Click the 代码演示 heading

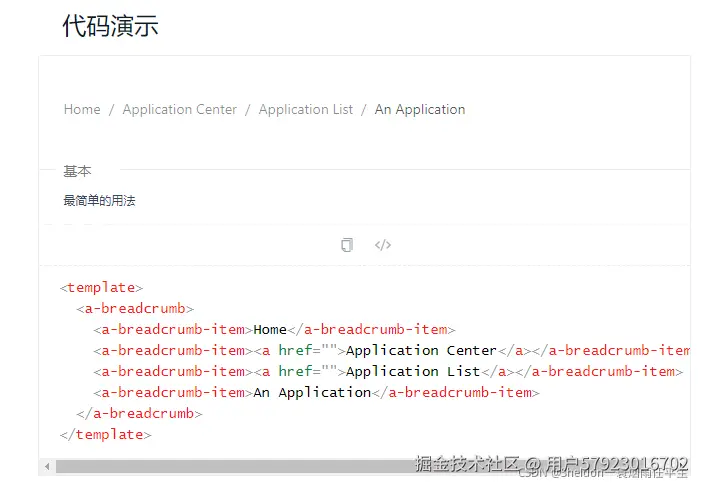tap(110, 26)
